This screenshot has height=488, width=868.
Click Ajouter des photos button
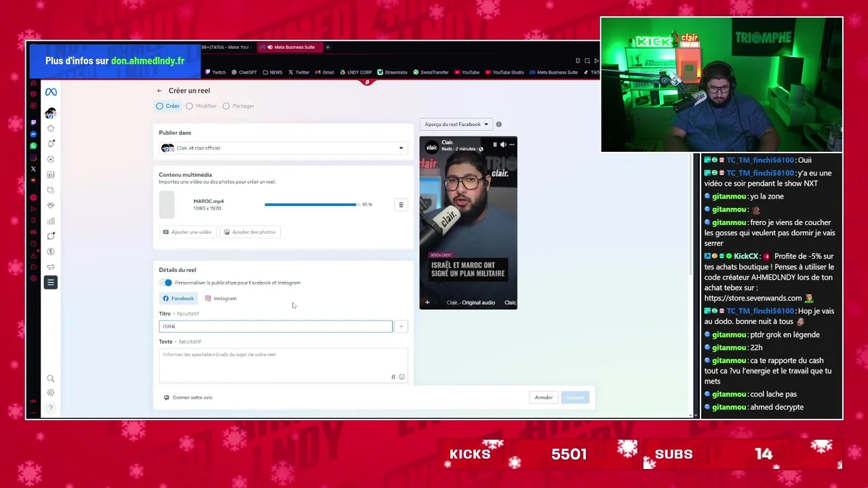[250, 232]
